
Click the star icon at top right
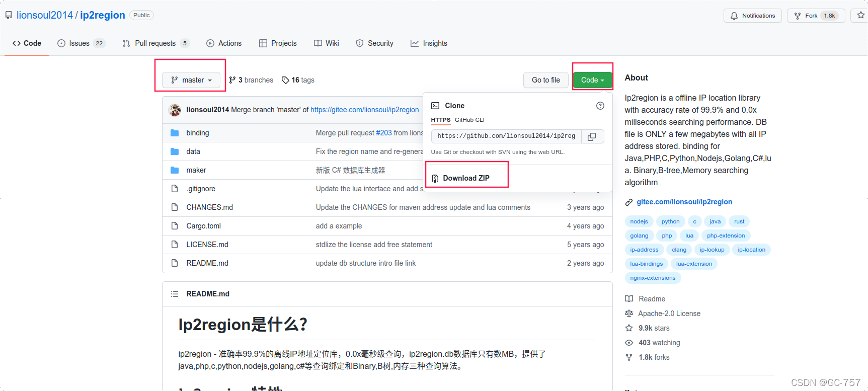click(860, 16)
